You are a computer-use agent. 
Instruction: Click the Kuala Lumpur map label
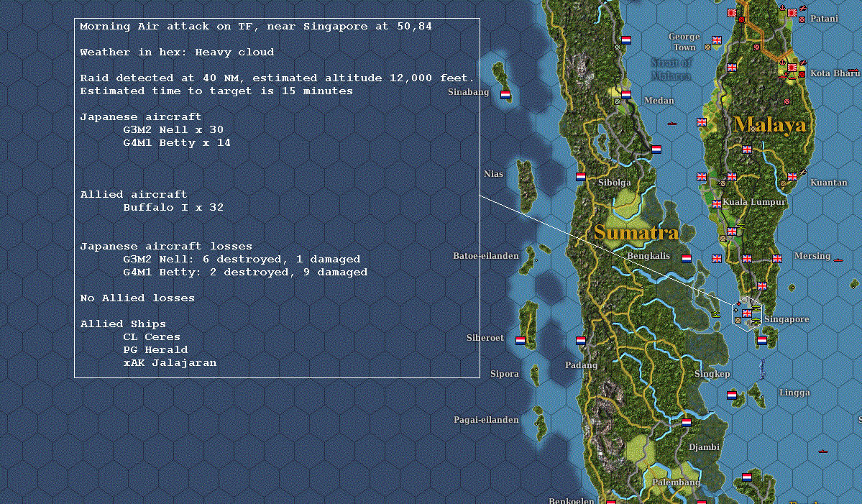(x=753, y=202)
